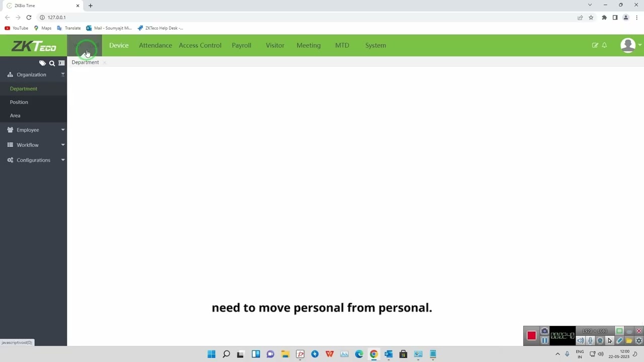Open the Meeting module
The image size is (644, 362).
coord(308,45)
